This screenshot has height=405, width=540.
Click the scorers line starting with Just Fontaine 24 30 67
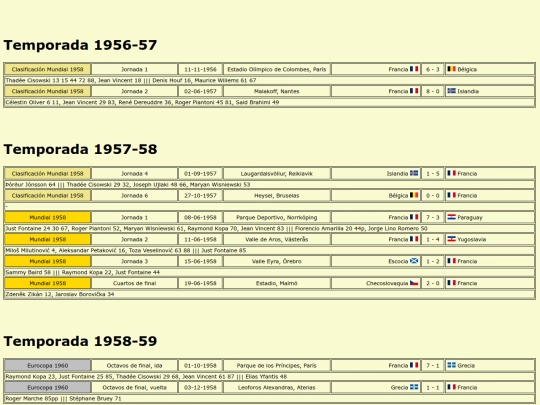click(269, 229)
